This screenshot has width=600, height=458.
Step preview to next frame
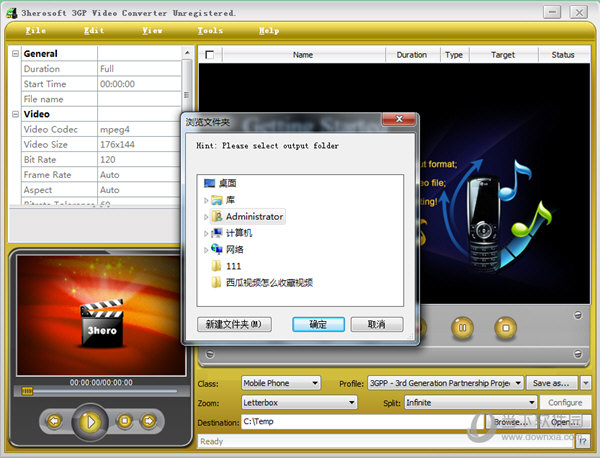point(149,421)
